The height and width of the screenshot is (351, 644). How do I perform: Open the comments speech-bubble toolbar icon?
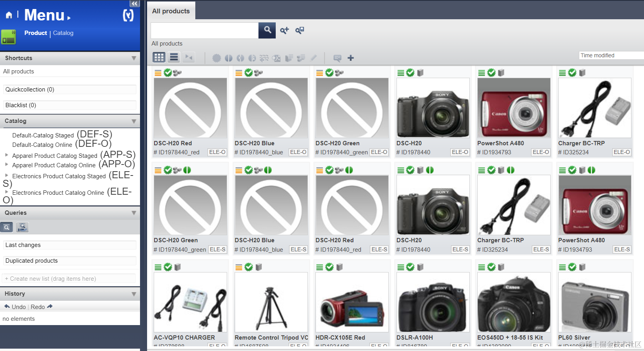click(x=337, y=58)
